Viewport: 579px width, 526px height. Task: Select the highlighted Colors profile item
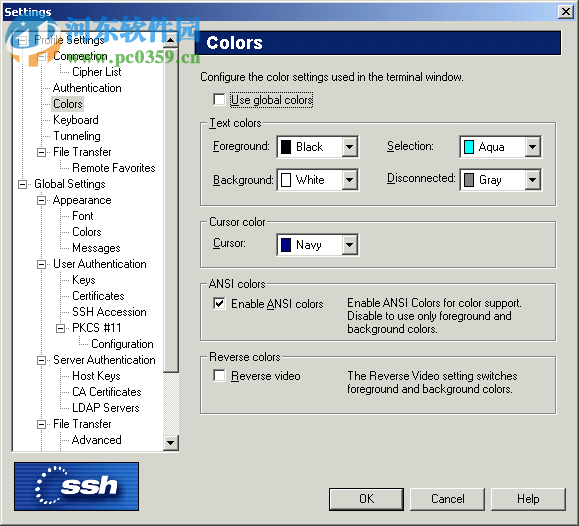coord(68,104)
